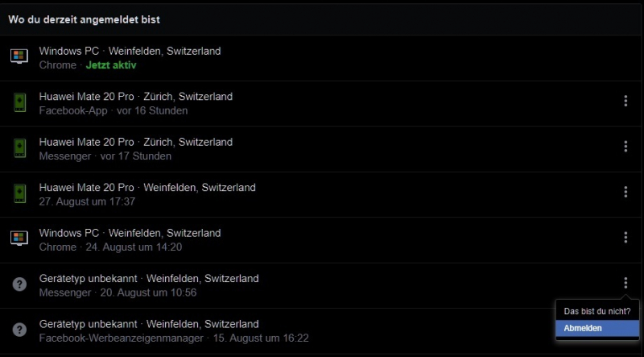
Task: Select Abmelden in the popup menu
Action: click(597, 328)
